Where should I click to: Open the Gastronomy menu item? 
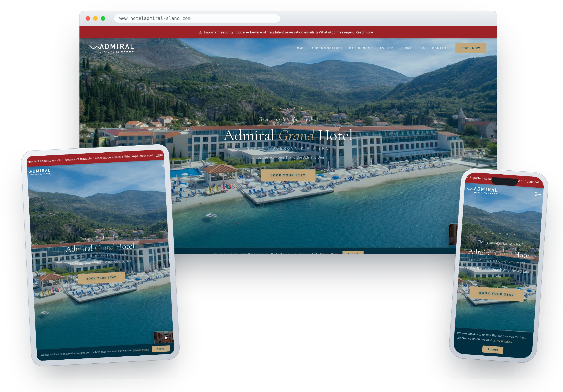coord(361,48)
